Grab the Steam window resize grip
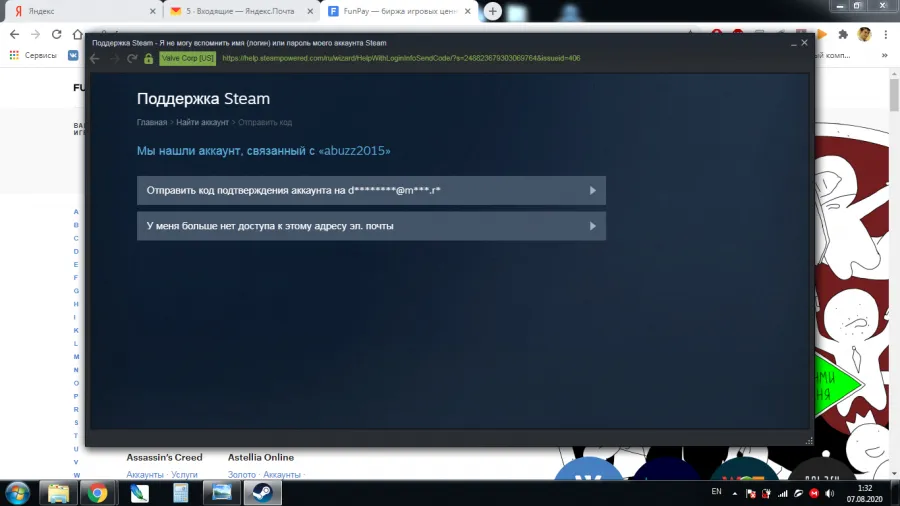 [809, 441]
